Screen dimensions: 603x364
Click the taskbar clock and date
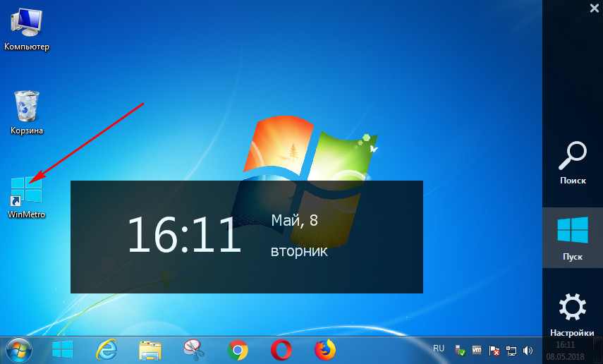[x=565, y=349]
